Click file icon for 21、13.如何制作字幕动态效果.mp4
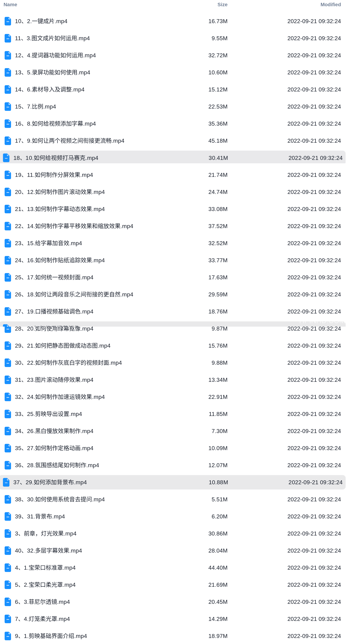This screenshot has width=346, height=644. [8, 209]
